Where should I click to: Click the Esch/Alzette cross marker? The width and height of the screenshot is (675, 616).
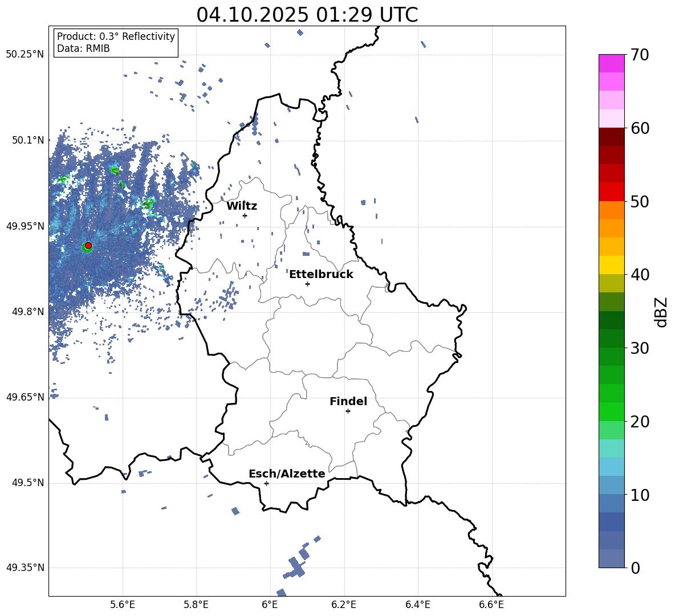point(266,483)
